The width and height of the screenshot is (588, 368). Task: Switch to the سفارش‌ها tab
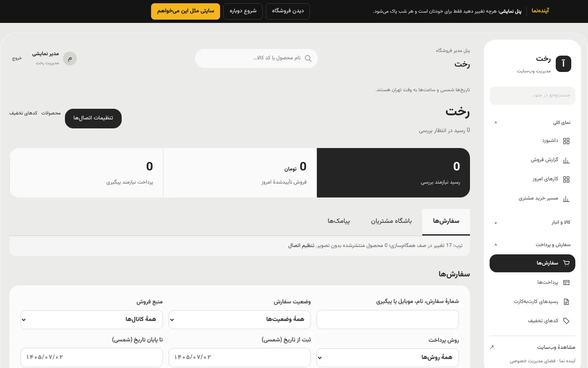(446, 222)
